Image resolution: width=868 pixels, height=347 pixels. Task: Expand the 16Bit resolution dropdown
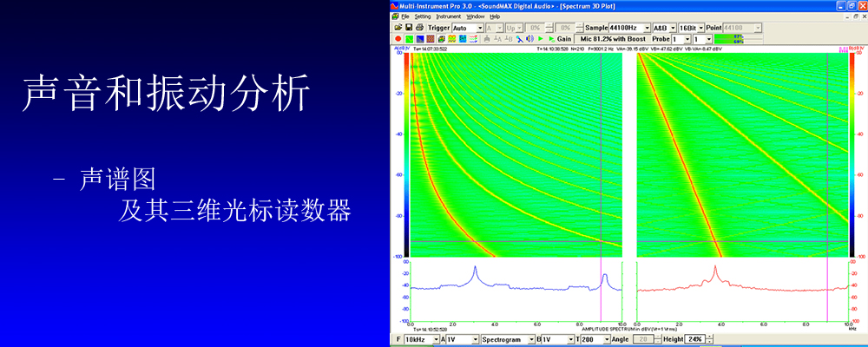pos(700,28)
